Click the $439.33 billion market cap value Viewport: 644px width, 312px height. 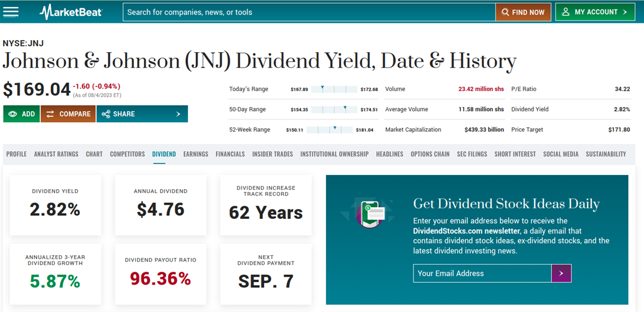coord(484,130)
